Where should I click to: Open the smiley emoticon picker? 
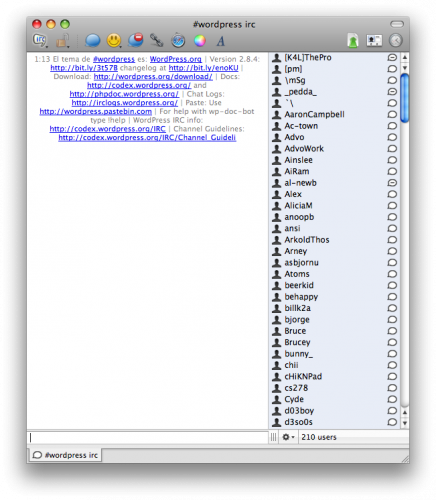point(114,41)
